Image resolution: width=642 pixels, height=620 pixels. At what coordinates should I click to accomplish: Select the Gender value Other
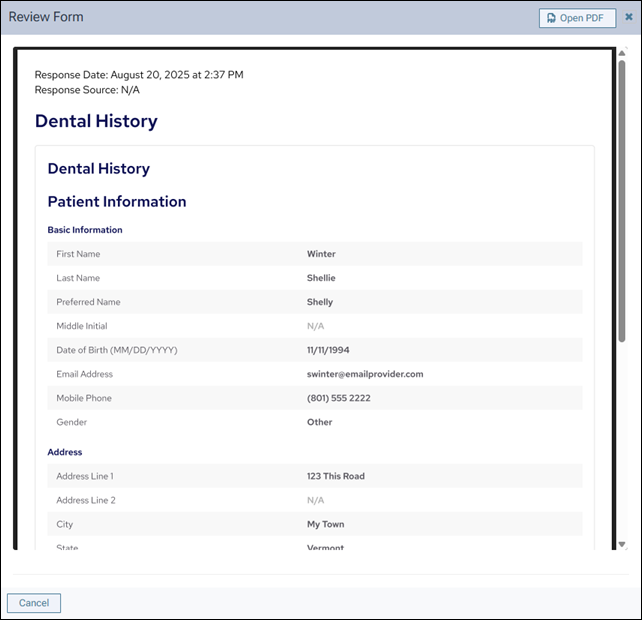(319, 422)
